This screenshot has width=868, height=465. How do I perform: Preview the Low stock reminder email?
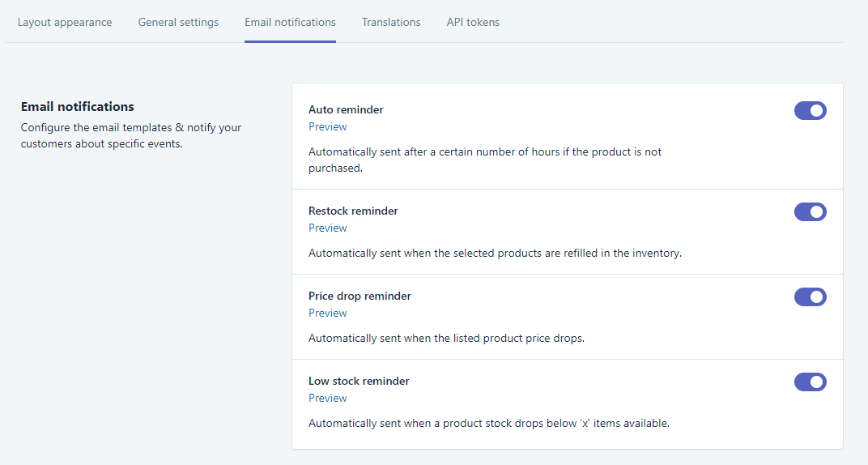coord(328,398)
